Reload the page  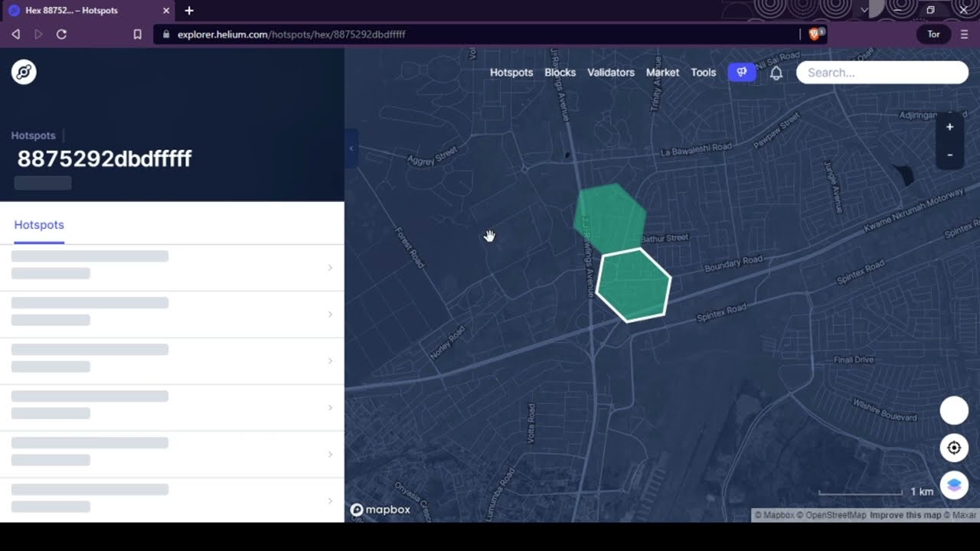61,34
